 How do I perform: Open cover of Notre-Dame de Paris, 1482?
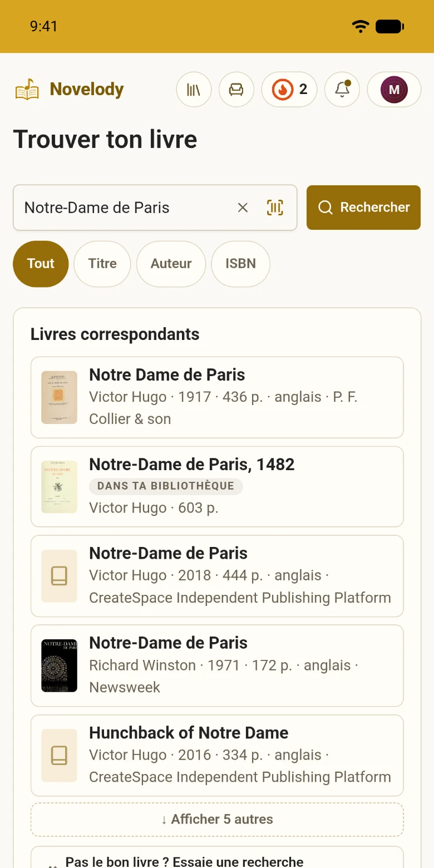[59, 486]
